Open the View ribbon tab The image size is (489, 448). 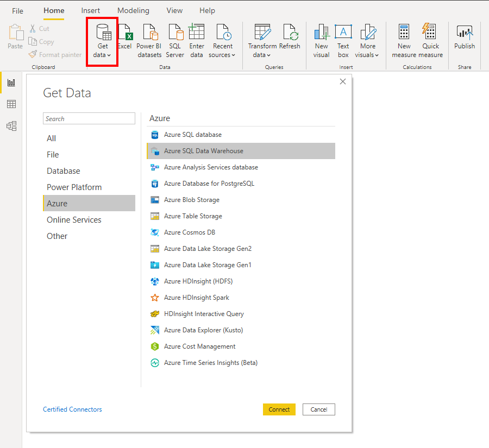click(174, 11)
